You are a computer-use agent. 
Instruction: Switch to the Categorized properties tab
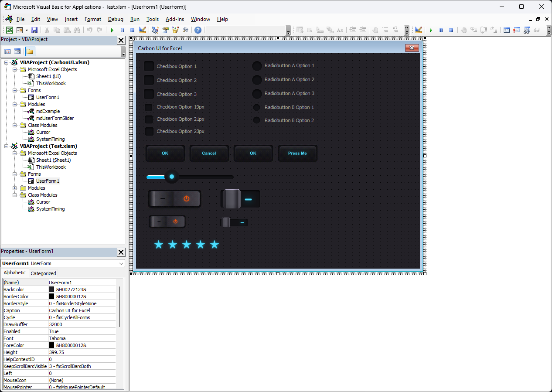(43, 273)
